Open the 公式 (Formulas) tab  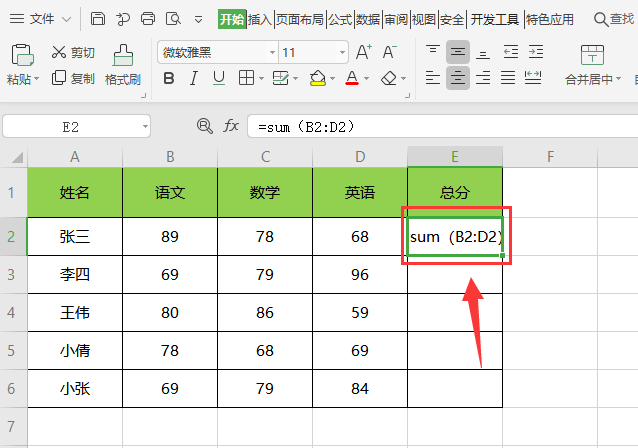pyautogui.click(x=340, y=19)
